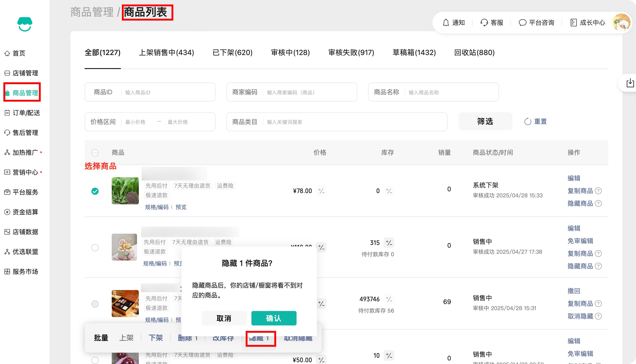The image size is (636, 364).
Task: Click stock adjust icon next to 315
Action: point(389,242)
